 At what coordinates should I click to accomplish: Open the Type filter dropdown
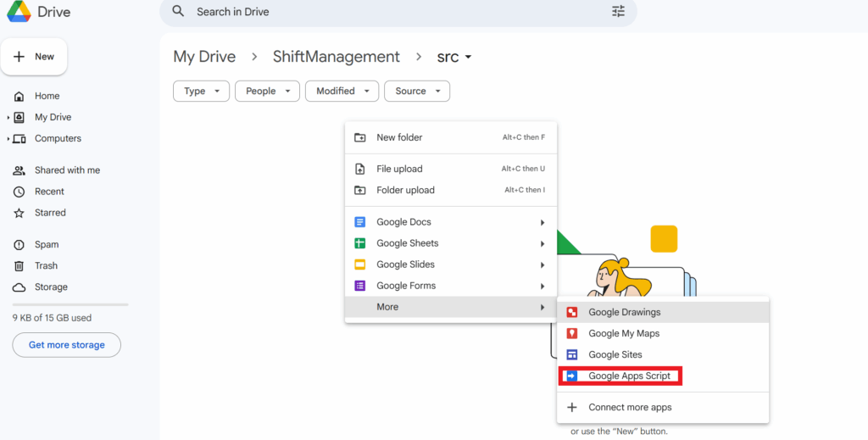pyautogui.click(x=201, y=92)
